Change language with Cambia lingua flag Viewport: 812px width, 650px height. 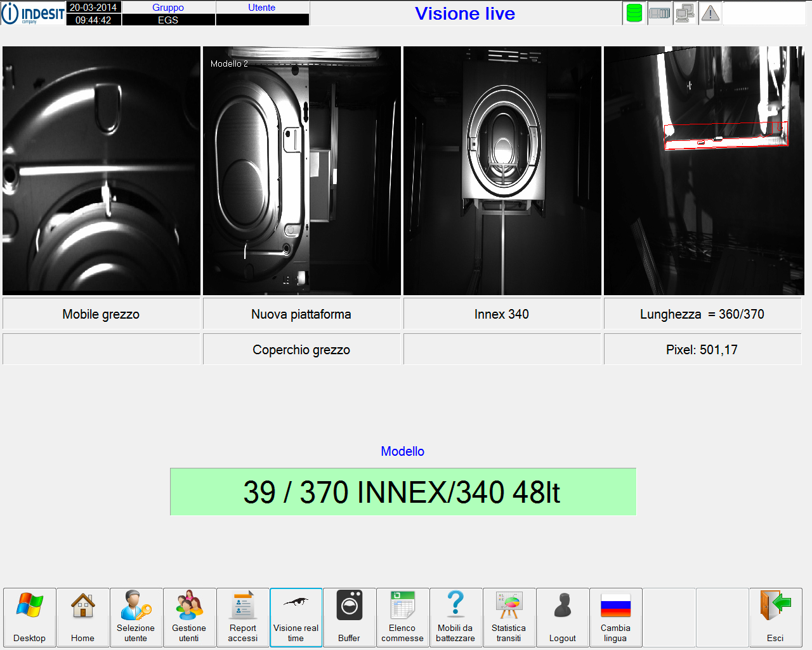coord(616,618)
